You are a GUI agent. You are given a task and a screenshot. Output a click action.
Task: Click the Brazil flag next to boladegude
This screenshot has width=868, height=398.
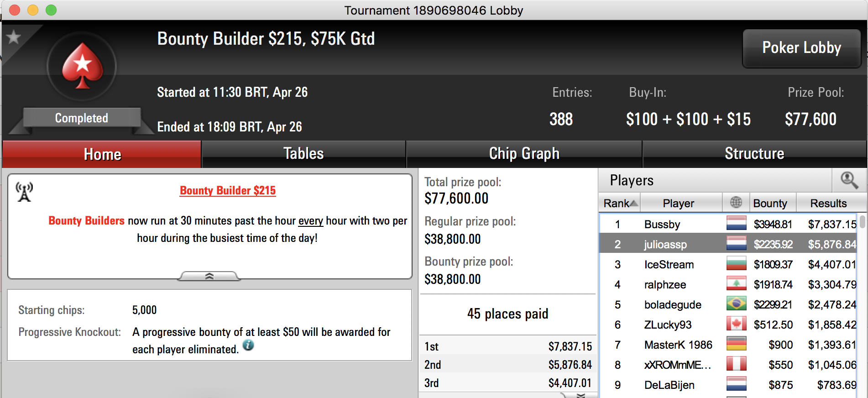click(736, 304)
